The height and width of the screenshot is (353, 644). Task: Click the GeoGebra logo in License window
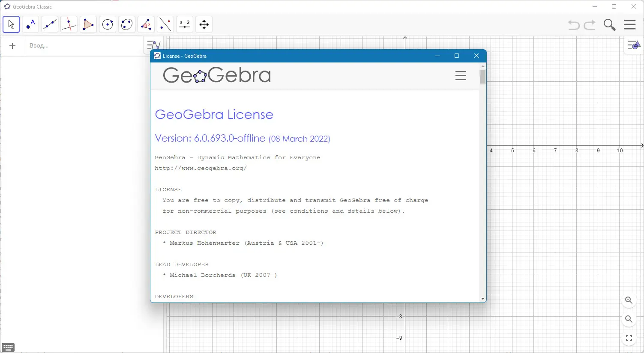[217, 75]
